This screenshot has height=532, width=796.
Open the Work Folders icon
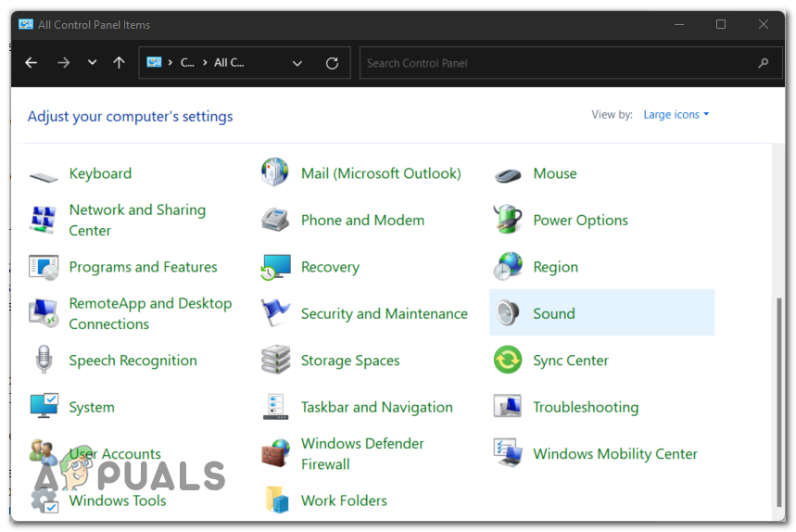point(277,500)
